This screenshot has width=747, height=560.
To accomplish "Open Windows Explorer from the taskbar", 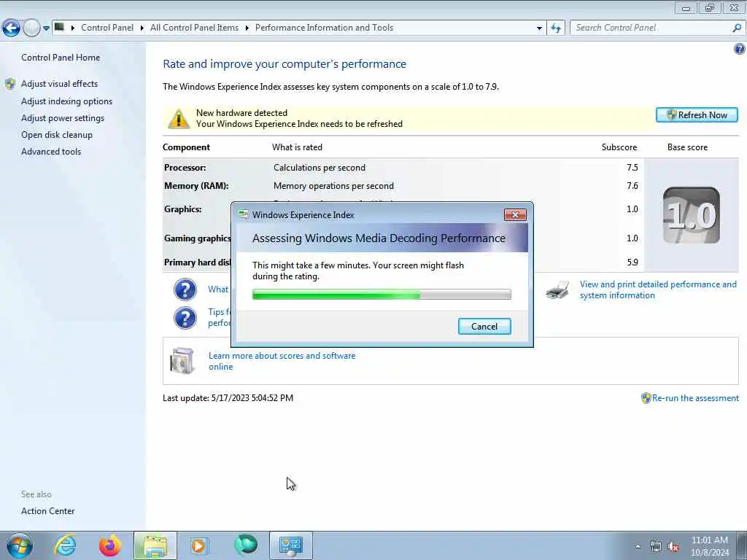I will pyautogui.click(x=155, y=545).
